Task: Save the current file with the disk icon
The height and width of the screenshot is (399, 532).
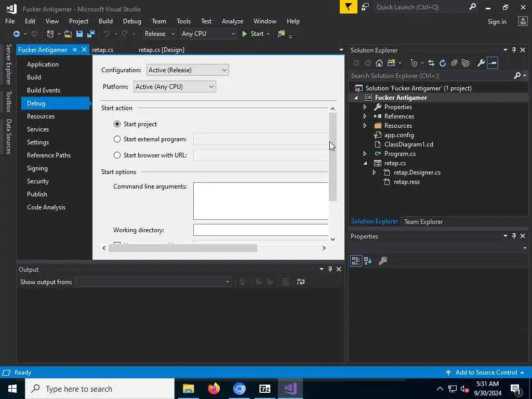Action: click(x=79, y=34)
